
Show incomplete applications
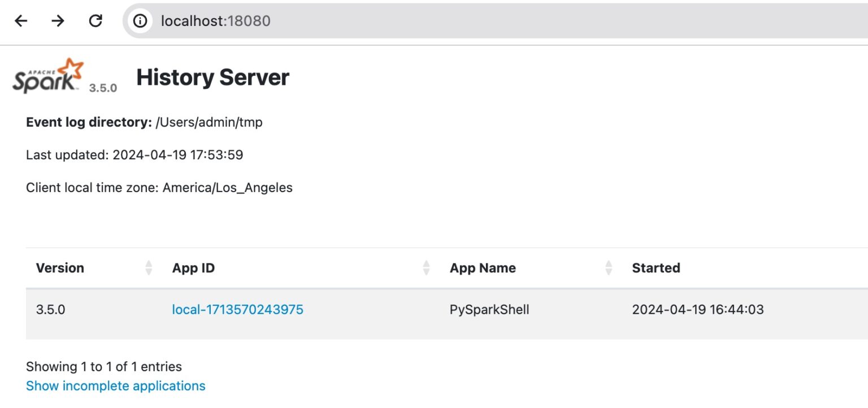click(x=115, y=385)
